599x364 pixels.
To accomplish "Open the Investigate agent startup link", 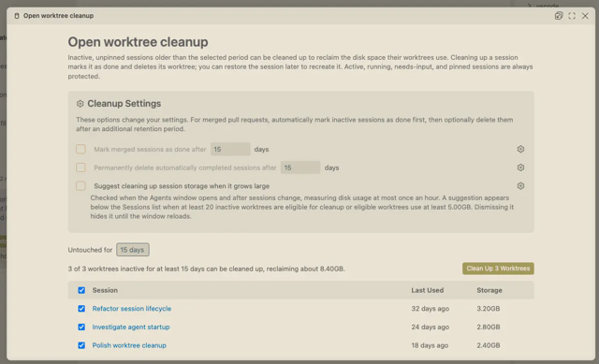I will 131,327.
